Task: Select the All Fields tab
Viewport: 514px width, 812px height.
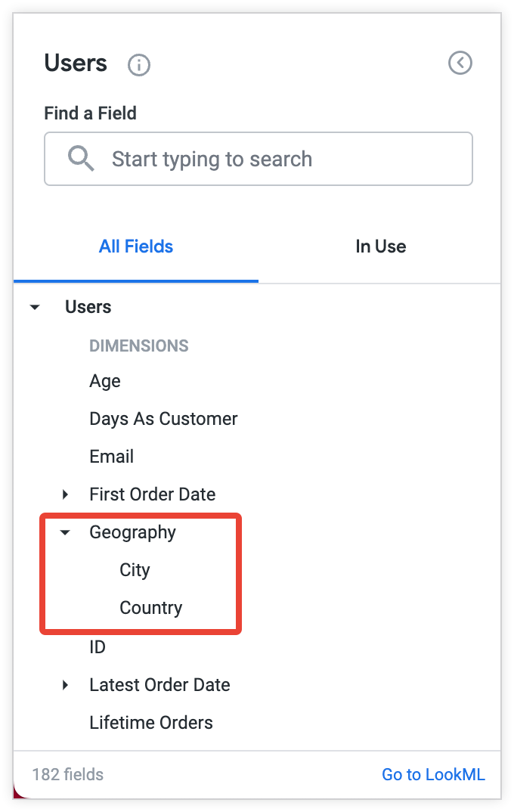Action: pyautogui.click(x=135, y=246)
